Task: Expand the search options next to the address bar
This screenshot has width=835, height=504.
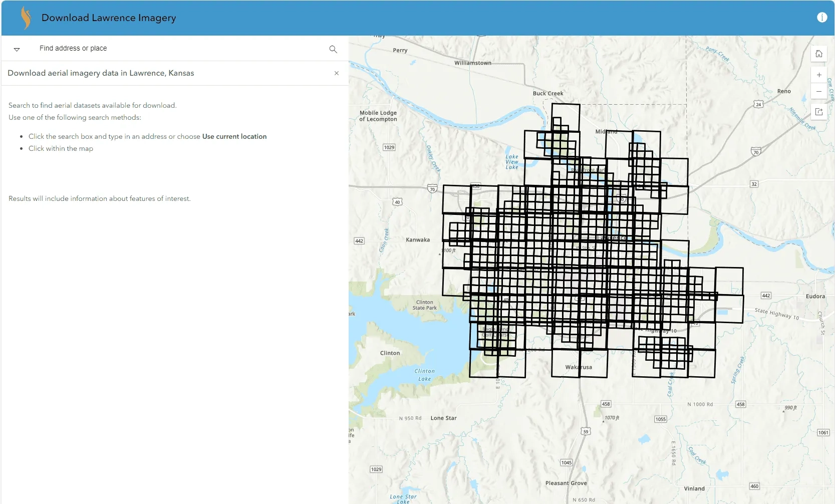Action: pos(17,49)
